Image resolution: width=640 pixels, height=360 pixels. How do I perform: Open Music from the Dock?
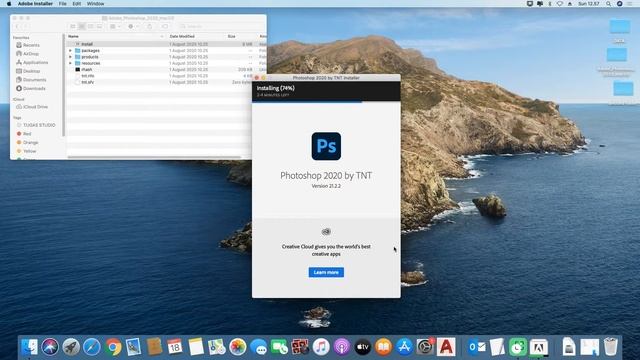point(321,347)
